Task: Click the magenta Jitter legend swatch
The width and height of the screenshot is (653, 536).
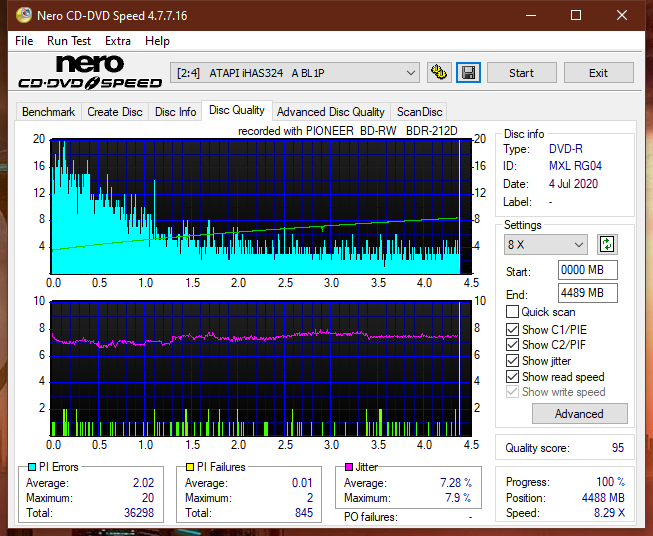Action: pos(349,467)
